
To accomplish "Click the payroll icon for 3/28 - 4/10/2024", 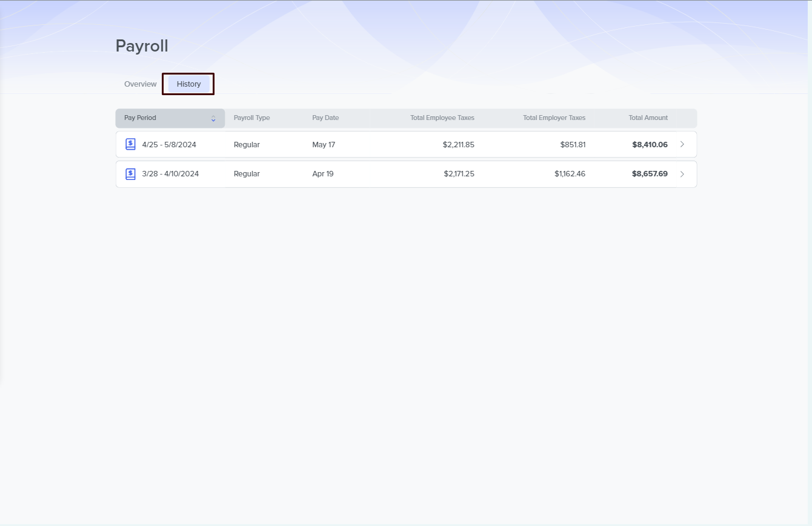I will pyautogui.click(x=130, y=174).
